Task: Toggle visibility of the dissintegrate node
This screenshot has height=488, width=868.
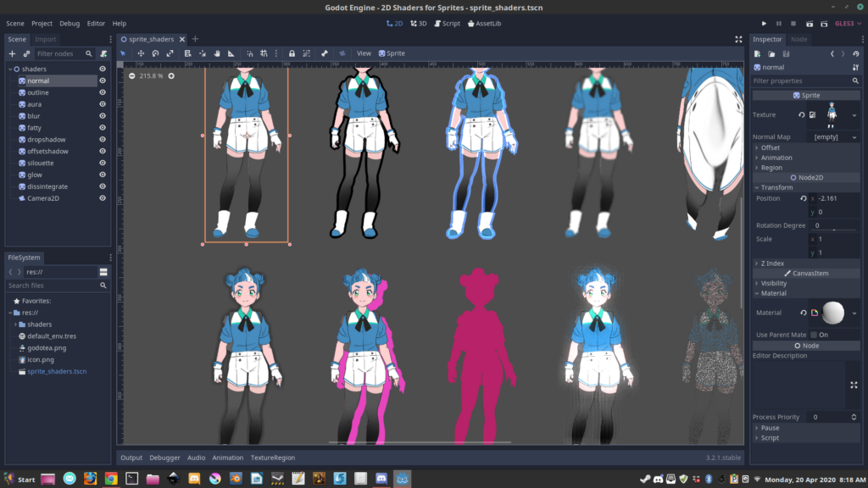Action: [103, 186]
